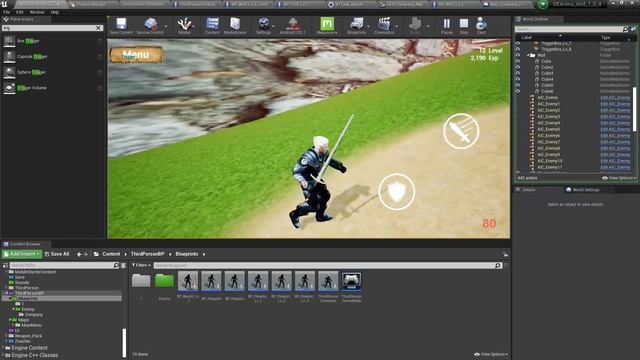
Task: Collapse the Enemy folder in sources tree
Action: [x=13, y=309]
